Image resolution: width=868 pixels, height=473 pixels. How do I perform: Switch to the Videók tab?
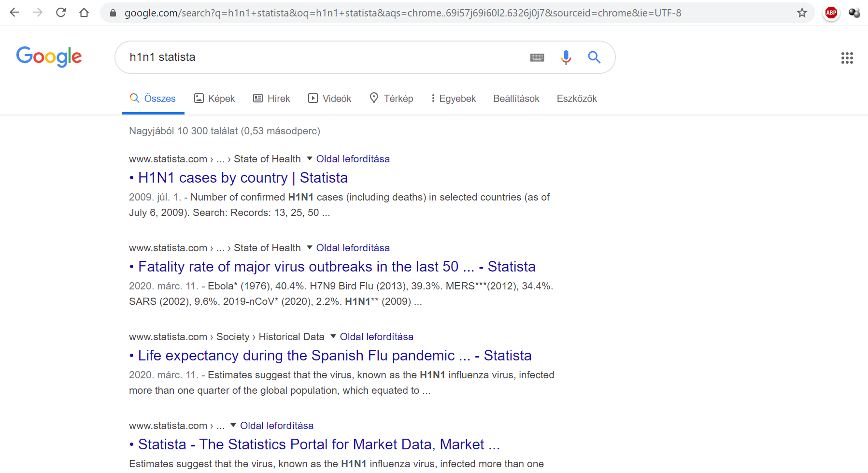point(330,99)
